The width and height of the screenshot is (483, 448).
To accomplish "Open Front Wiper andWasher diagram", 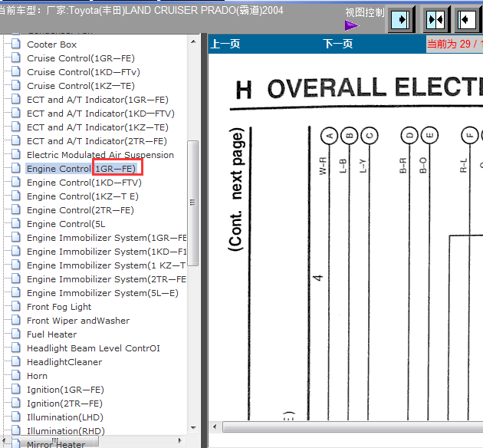I will tap(78, 321).
